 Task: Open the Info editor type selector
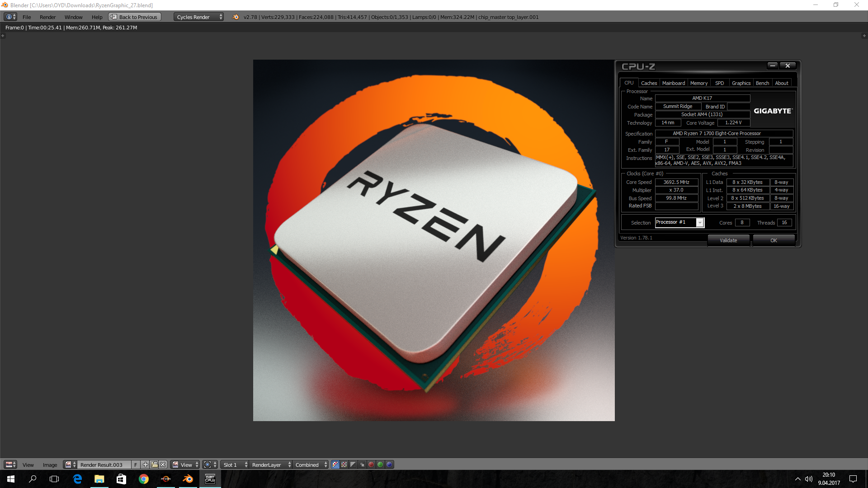10,17
